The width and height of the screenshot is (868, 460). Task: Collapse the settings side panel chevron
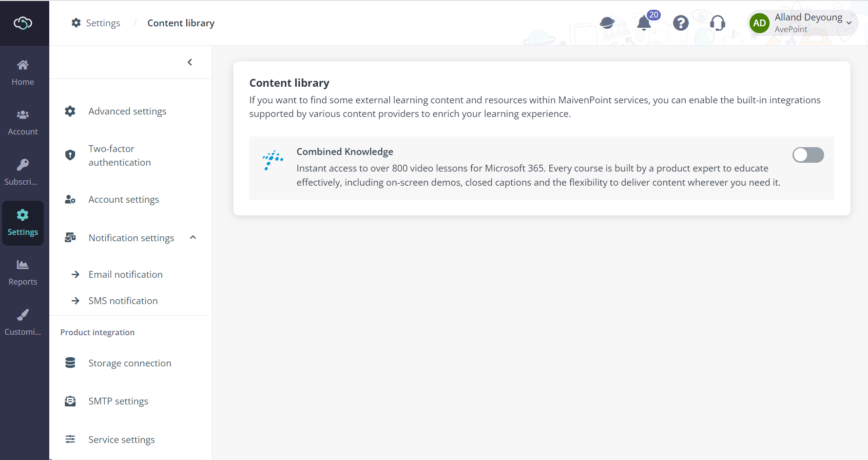[190, 62]
